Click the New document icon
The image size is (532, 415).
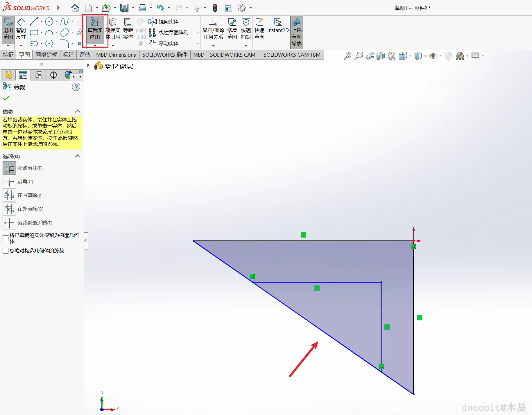point(88,8)
